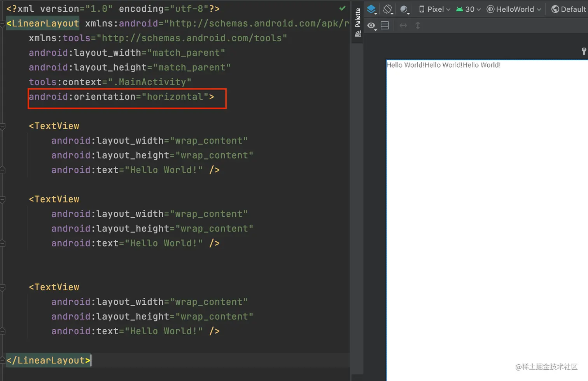Click the first TextView layout_height line

click(x=152, y=155)
